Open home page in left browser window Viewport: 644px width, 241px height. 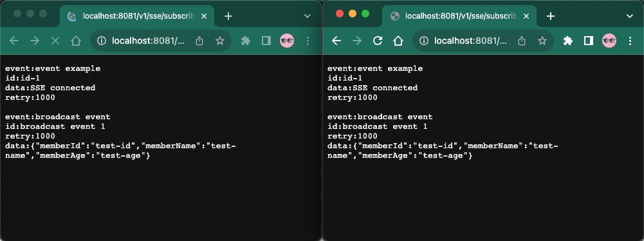click(x=75, y=41)
